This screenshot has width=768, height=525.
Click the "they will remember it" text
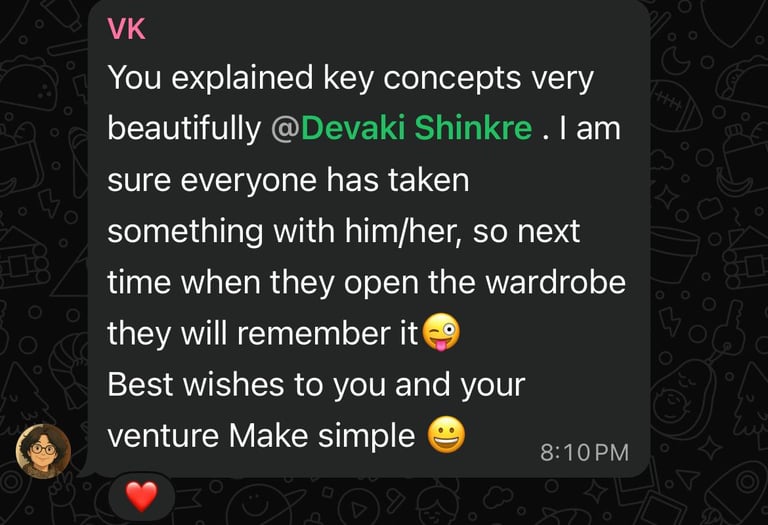tap(263, 334)
